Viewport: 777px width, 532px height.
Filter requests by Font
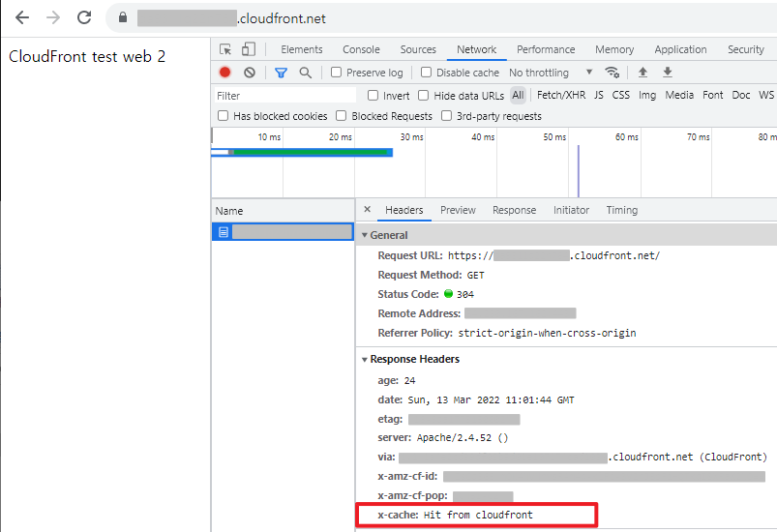point(712,95)
